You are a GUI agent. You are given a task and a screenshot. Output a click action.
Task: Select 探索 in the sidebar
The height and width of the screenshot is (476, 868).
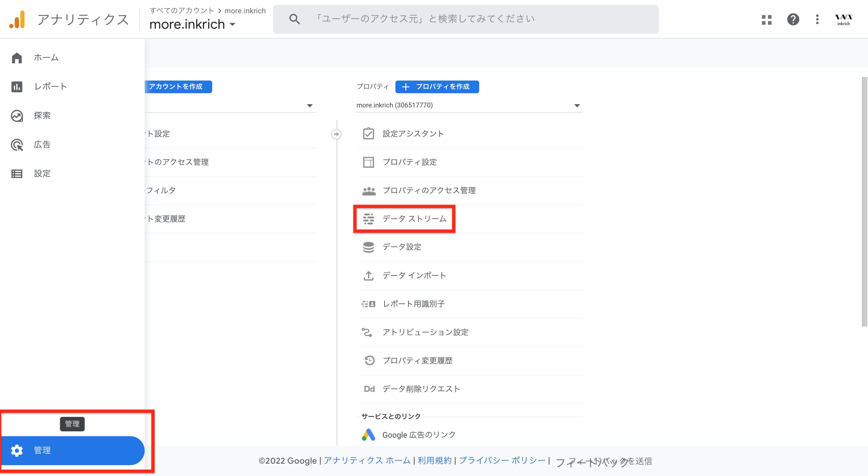pos(42,116)
